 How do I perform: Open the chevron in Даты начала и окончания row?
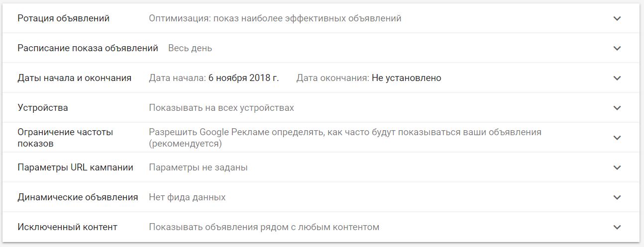click(x=617, y=78)
